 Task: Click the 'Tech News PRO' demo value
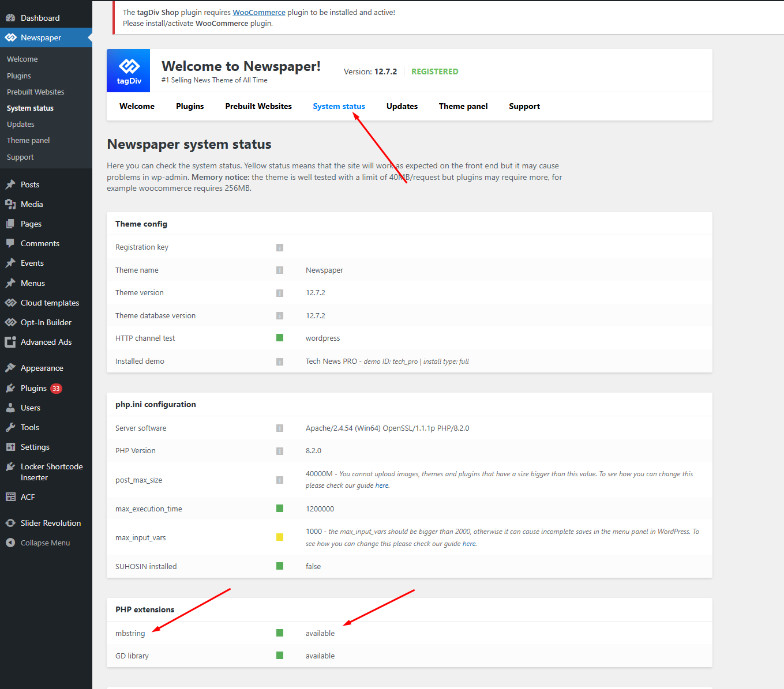[332, 361]
